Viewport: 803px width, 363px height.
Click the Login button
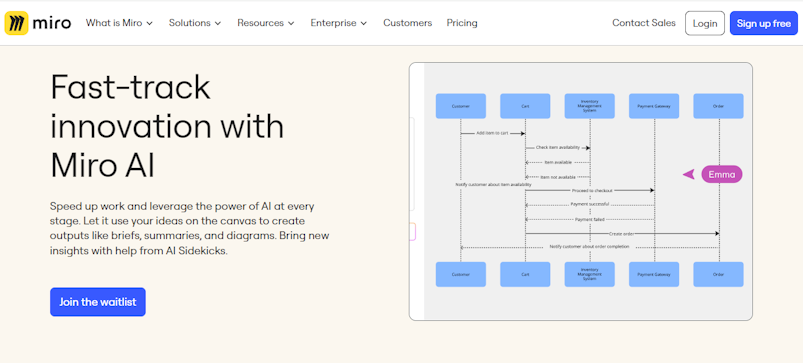coord(705,24)
